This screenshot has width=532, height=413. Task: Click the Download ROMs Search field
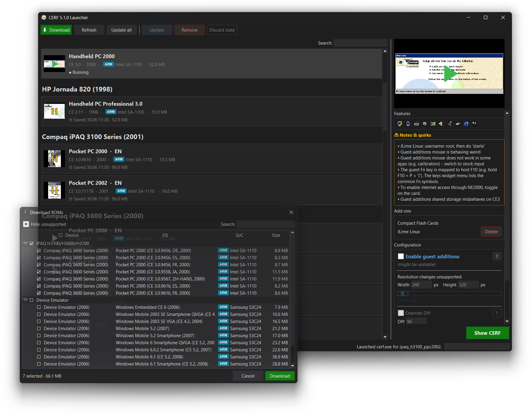click(266, 224)
